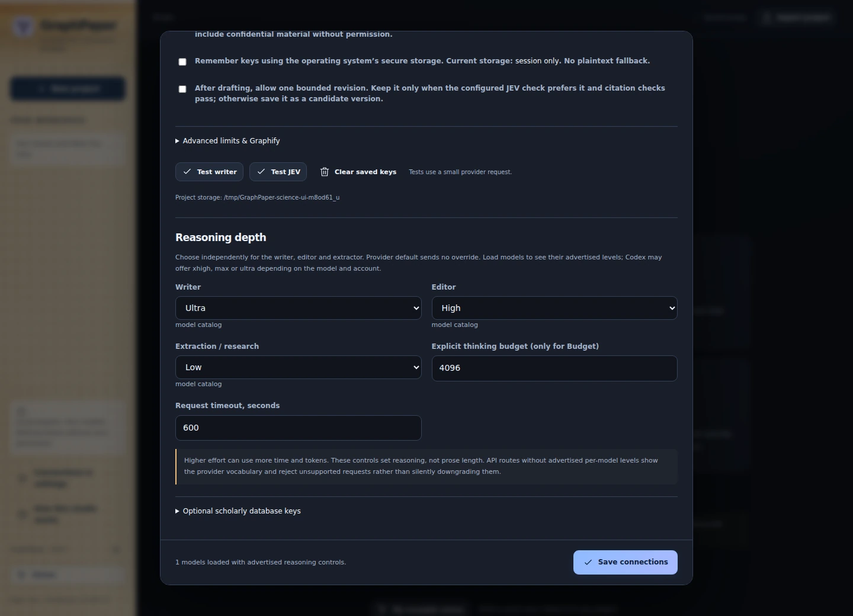Screen dimensions: 853x616
Task: Click 'Tests use a small provider request' note
Action: [460, 172]
